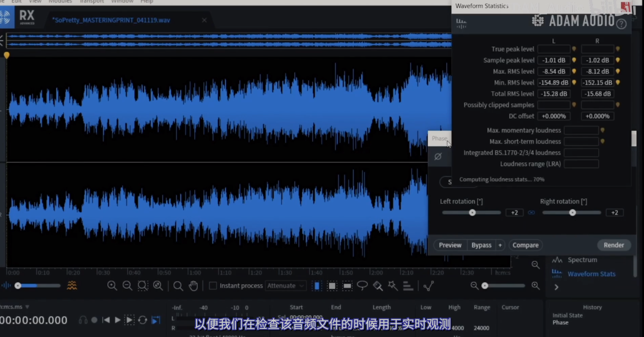Image resolution: width=644 pixels, height=337 pixels.
Task: Toggle the loop playback button
Action: [143, 320]
